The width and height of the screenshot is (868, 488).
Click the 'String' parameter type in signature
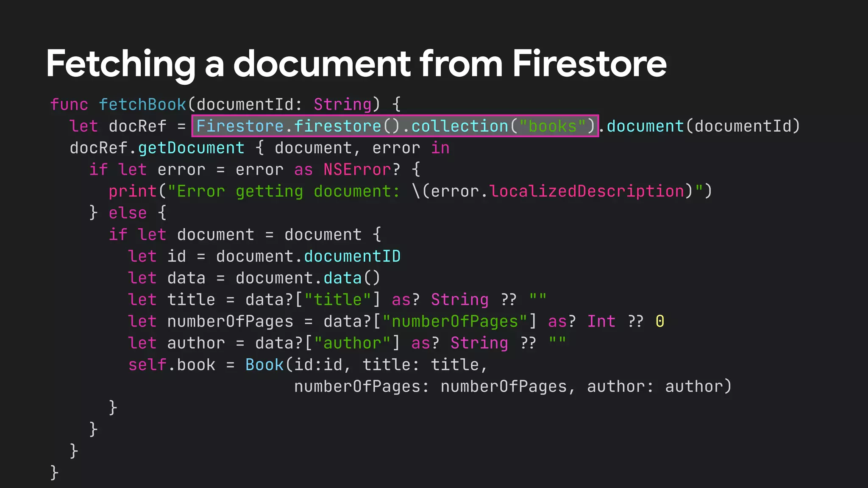[x=342, y=104]
